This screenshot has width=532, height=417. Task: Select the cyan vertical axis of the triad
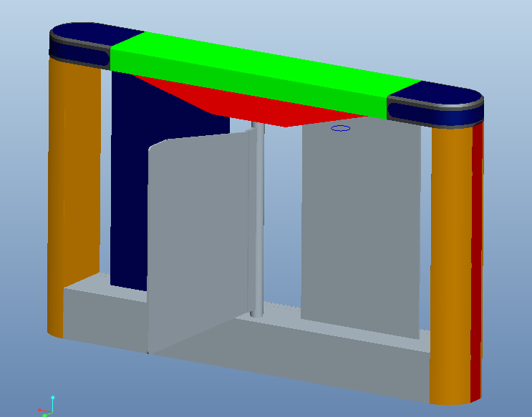pyautogui.click(x=52, y=404)
